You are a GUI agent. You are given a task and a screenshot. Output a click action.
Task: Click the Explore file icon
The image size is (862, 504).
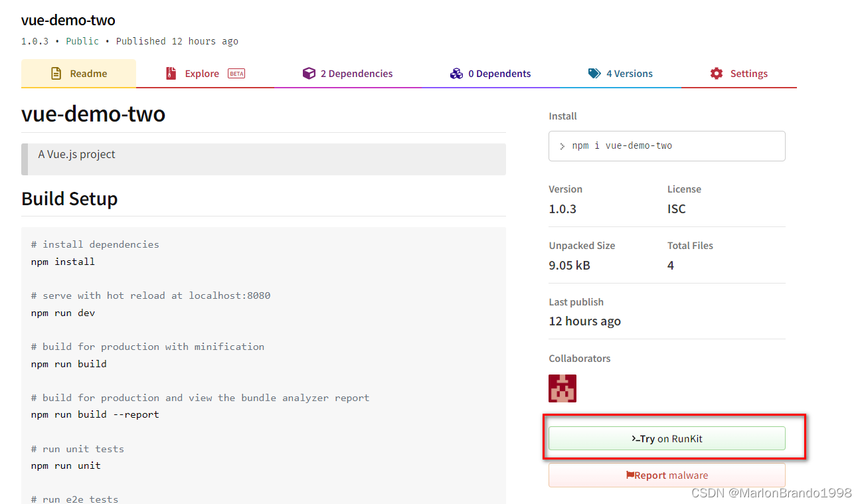171,74
